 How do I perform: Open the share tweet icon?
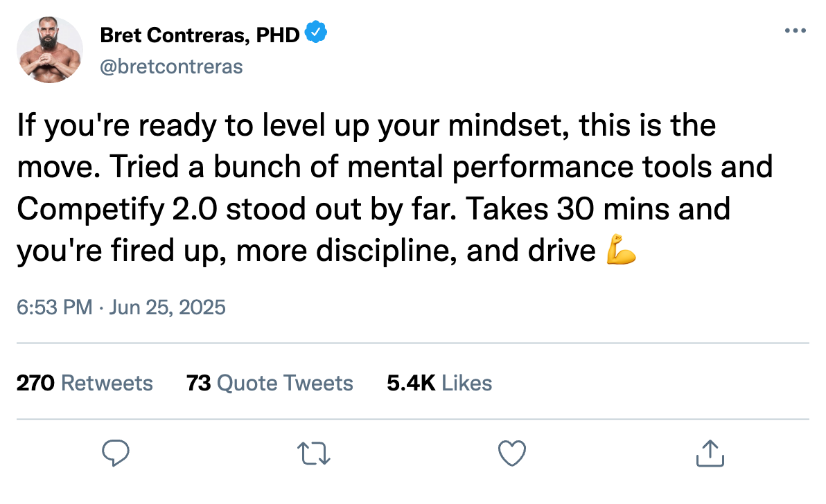click(x=710, y=453)
